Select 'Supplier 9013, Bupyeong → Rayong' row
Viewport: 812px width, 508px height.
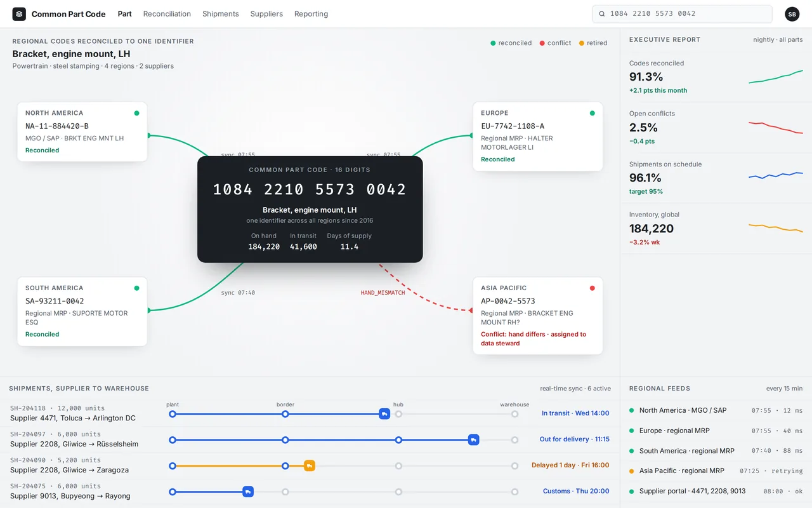click(x=70, y=496)
